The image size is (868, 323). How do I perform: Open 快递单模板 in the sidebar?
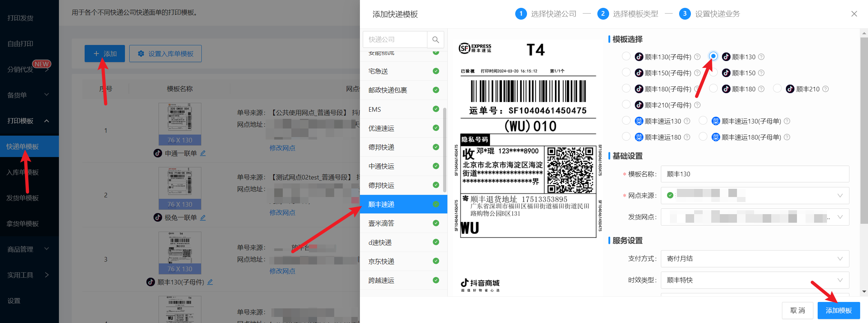(29, 146)
